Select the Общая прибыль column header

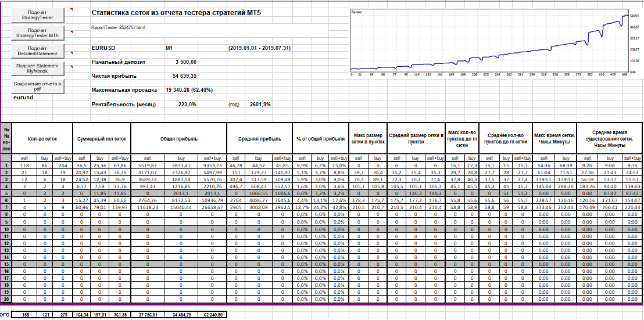coord(178,138)
